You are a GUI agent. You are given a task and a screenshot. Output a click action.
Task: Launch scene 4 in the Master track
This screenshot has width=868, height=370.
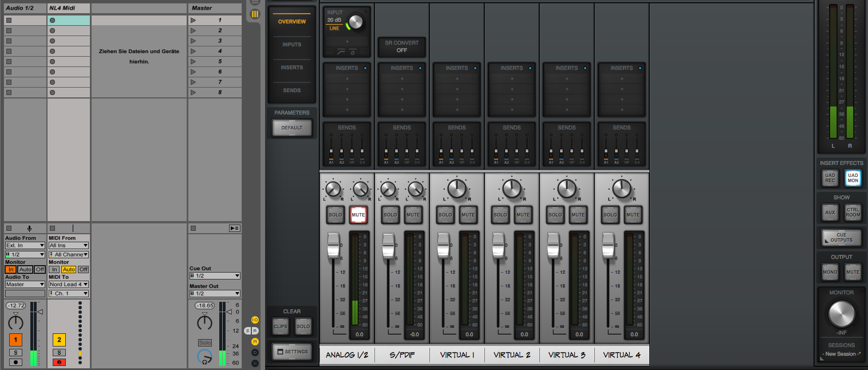click(193, 51)
